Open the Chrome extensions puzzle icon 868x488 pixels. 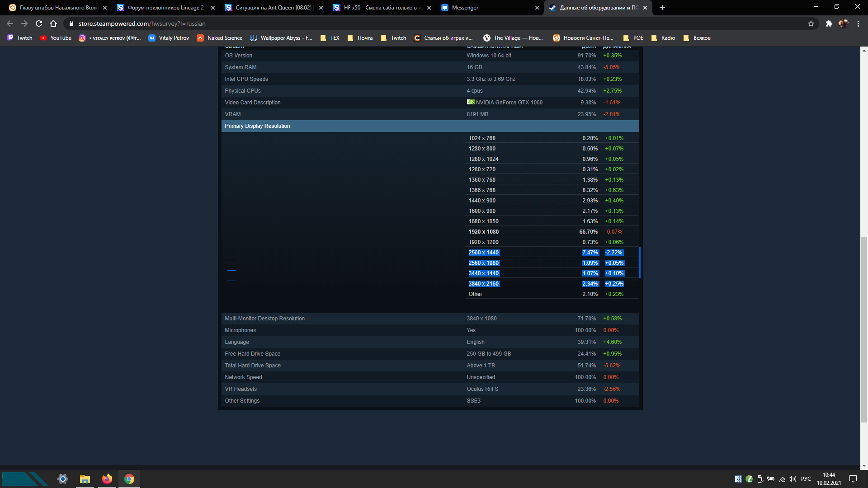(829, 23)
